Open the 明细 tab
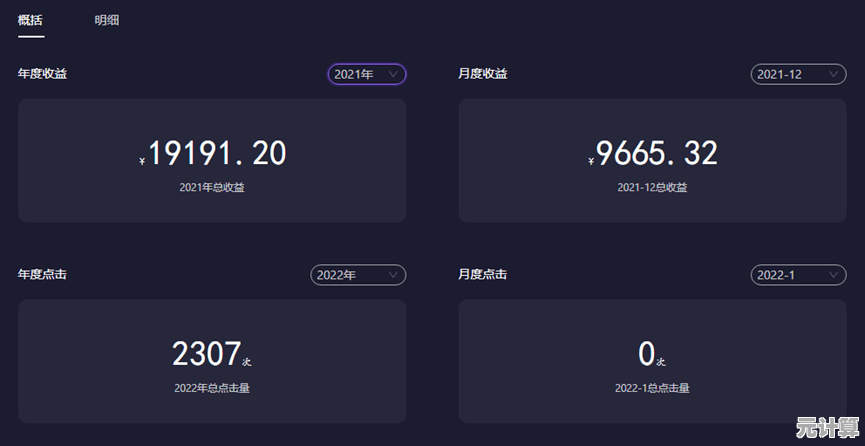The width and height of the screenshot is (865, 446). (x=107, y=21)
